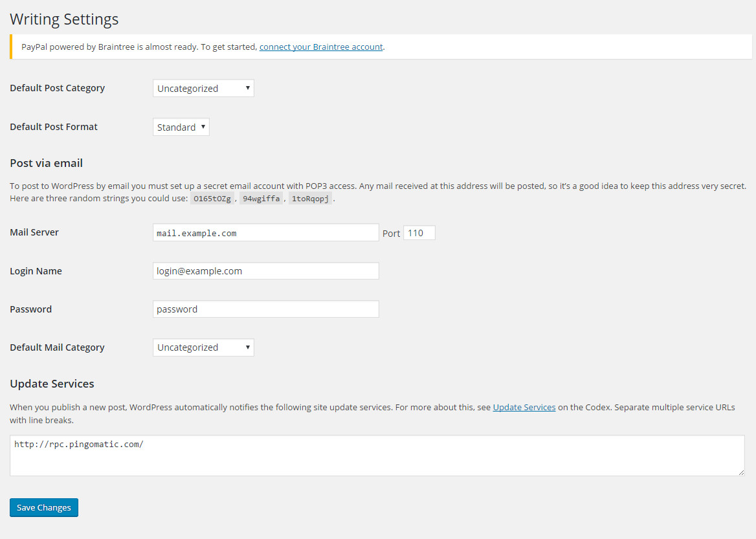Viewport: 756px width, 539px height.
Task: Select random string 0165tOZg
Action: click(x=212, y=199)
